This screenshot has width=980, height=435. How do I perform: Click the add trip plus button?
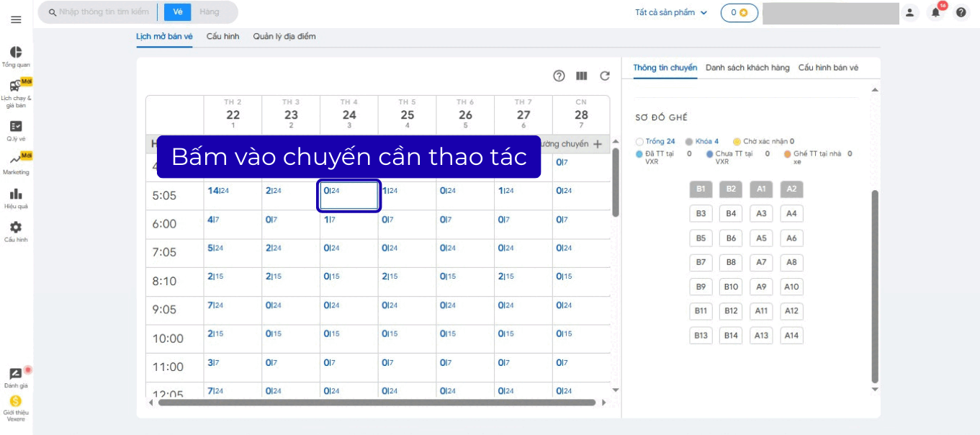(x=597, y=144)
